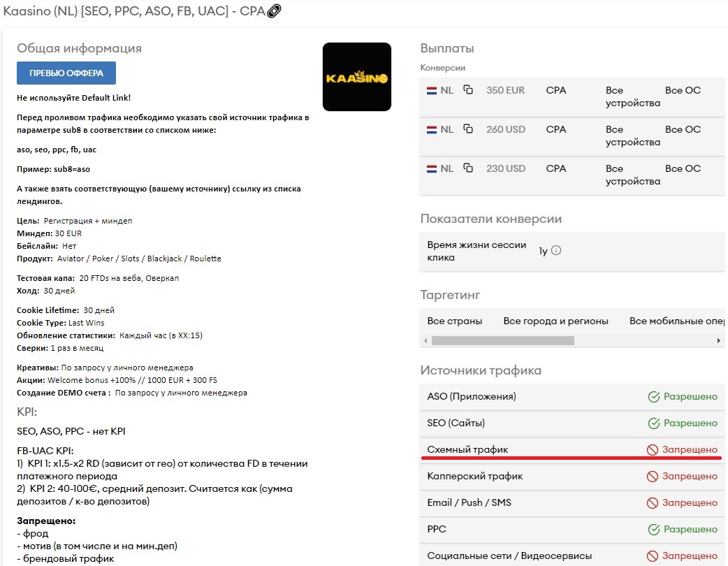Click the Запрещено: heading in description
Viewport: 728px width, 566px height.
pyautogui.click(x=46, y=521)
